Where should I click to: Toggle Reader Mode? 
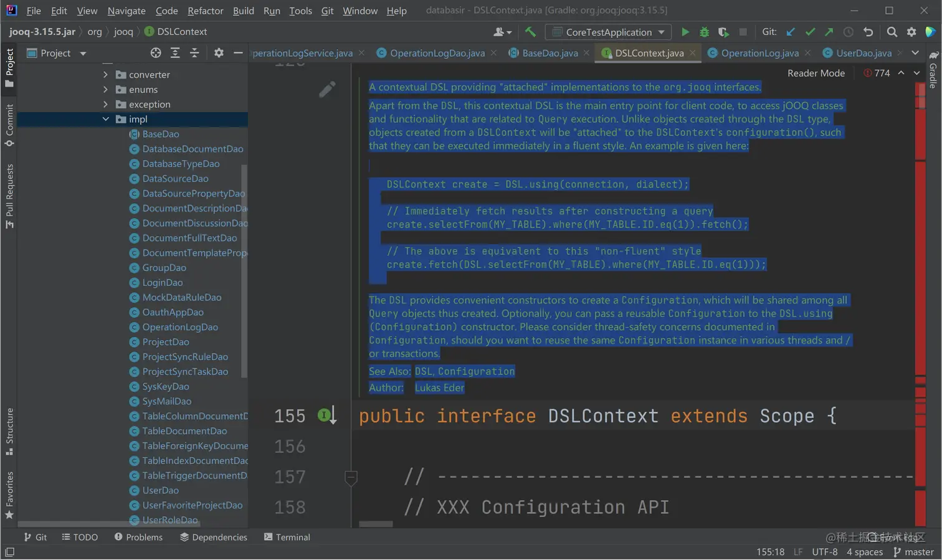[816, 73]
